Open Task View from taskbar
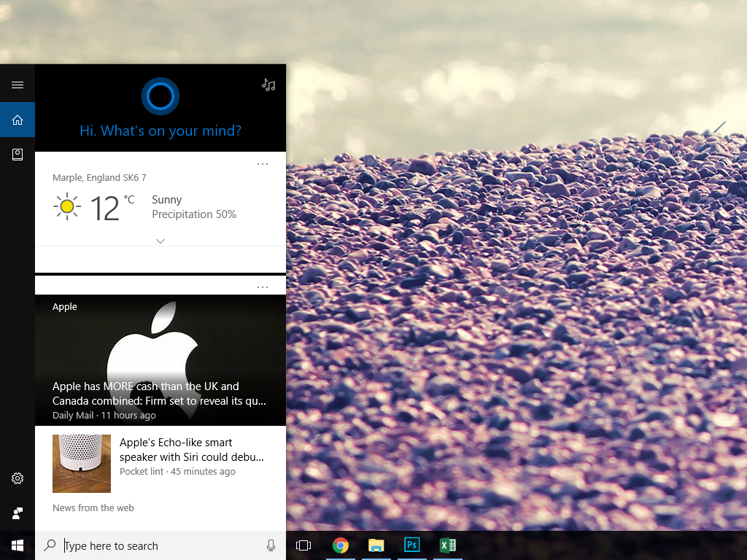The height and width of the screenshot is (560, 747). (x=303, y=545)
